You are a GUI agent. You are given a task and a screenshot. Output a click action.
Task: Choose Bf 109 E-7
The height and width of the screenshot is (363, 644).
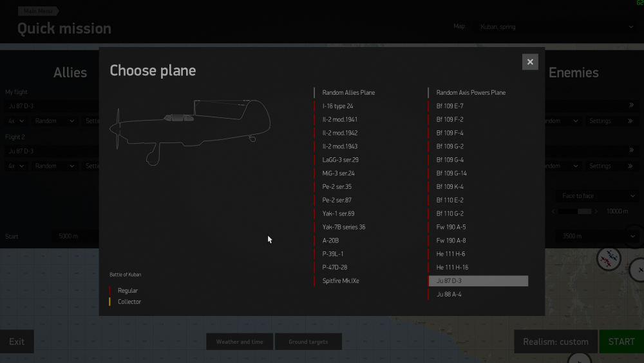[450, 106]
